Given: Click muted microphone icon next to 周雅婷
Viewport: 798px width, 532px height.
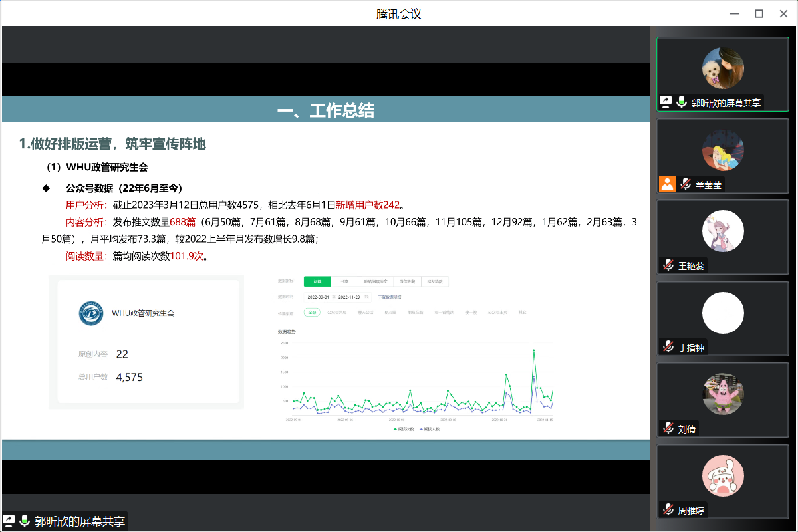Looking at the screenshot, I should [668, 510].
